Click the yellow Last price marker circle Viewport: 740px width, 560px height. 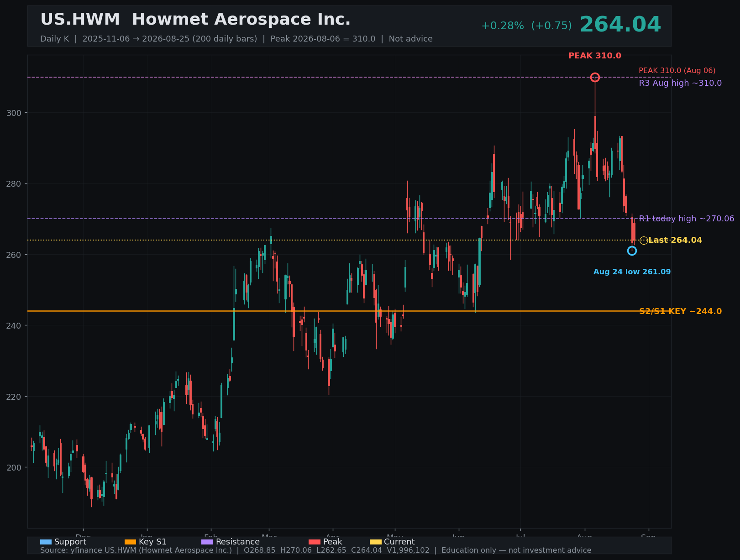click(x=644, y=241)
